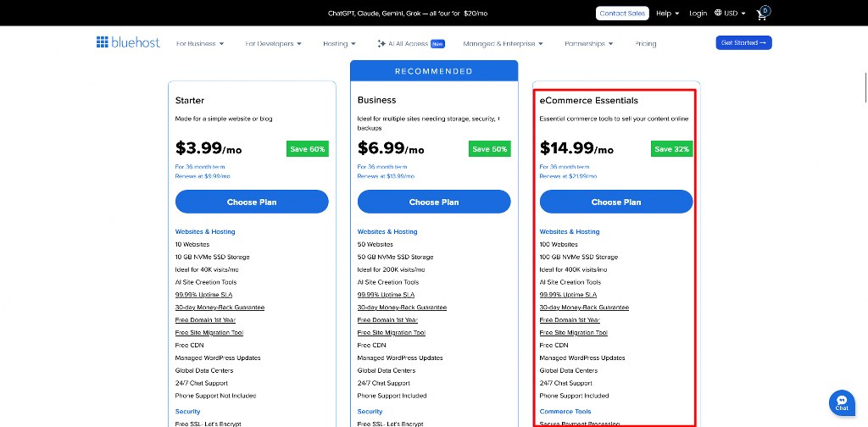Click the RECOMMENDED banner label
The width and height of the screenshot is (868, 427).
click(434, 71)
